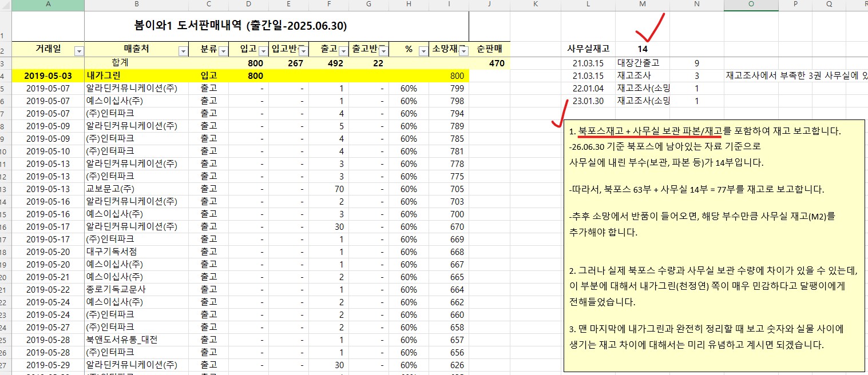This screenshot has height=375, width=868.
Task: Select the 대구기독서점 cell
Action: tap(136, 252)
